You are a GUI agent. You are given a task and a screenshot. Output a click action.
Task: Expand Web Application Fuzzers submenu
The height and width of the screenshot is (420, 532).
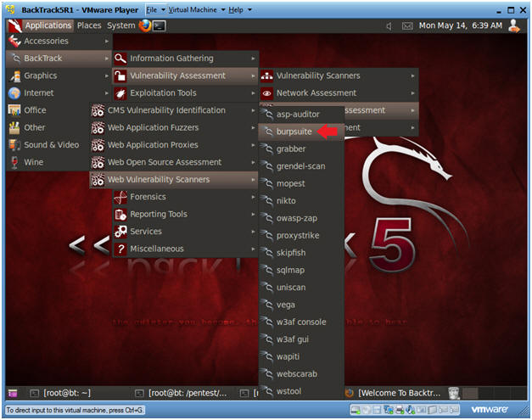(173, 127)
